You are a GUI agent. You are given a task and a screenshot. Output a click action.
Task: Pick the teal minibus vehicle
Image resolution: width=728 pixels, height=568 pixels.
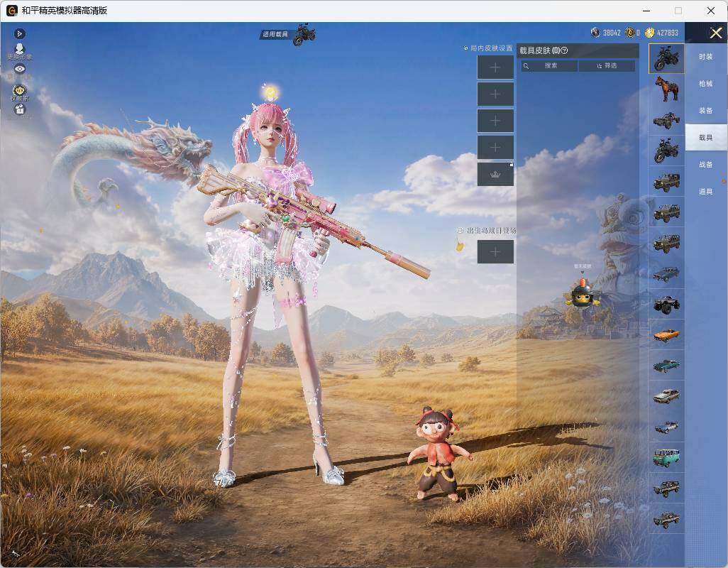click(x=666, y=457)
